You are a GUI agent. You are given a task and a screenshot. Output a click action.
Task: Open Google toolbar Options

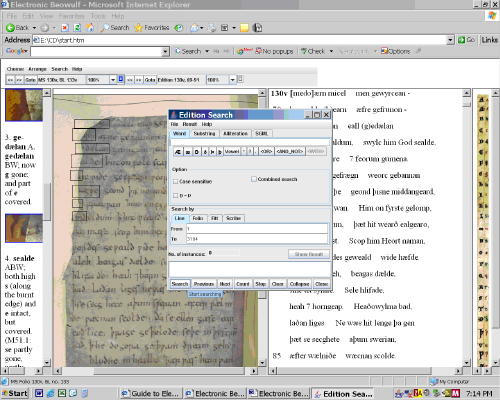[395, 51]
